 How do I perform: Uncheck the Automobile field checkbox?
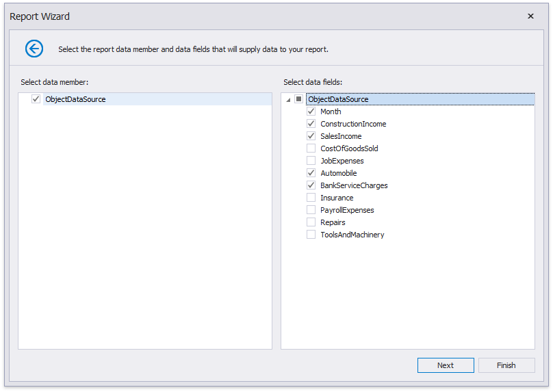click(x=311, y=173)
